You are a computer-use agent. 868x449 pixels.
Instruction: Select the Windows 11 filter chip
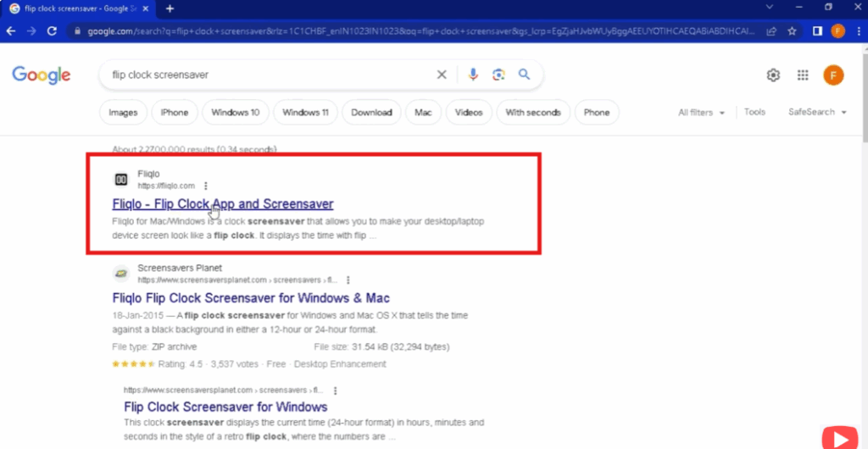coord(305,112)
